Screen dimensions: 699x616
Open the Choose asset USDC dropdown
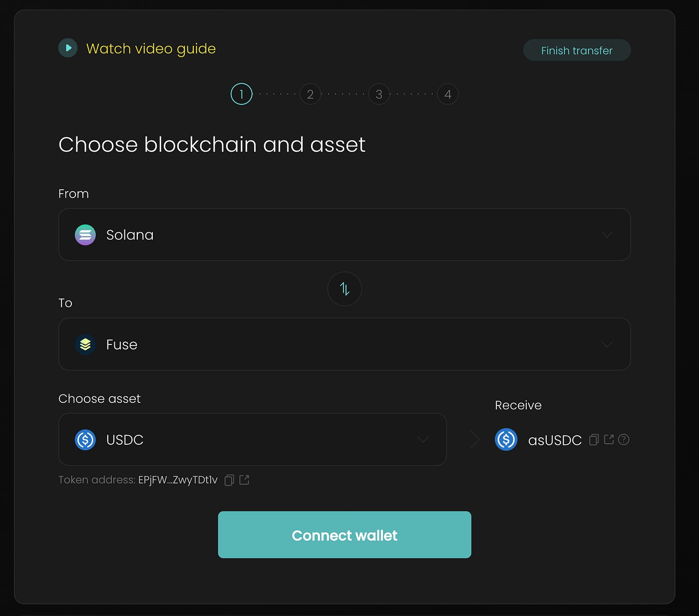click(x=422, y=440)
